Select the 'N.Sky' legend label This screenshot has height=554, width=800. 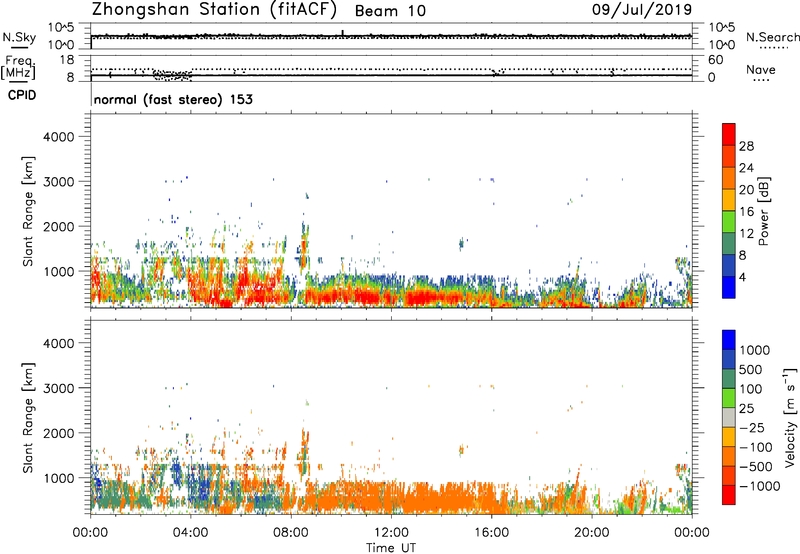point(19,37)
